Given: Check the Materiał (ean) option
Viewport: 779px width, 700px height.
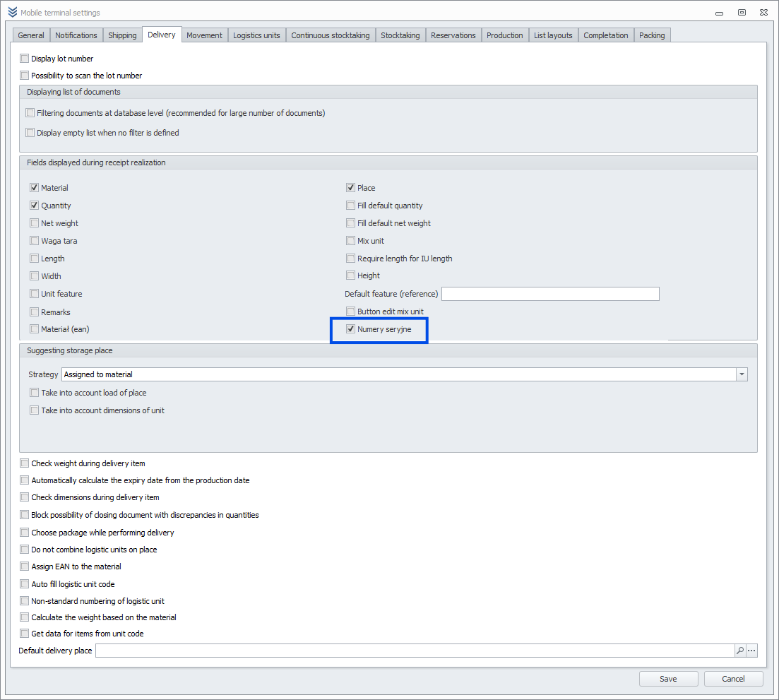Looking at the screenshot, I should click(x=35, y=329).
